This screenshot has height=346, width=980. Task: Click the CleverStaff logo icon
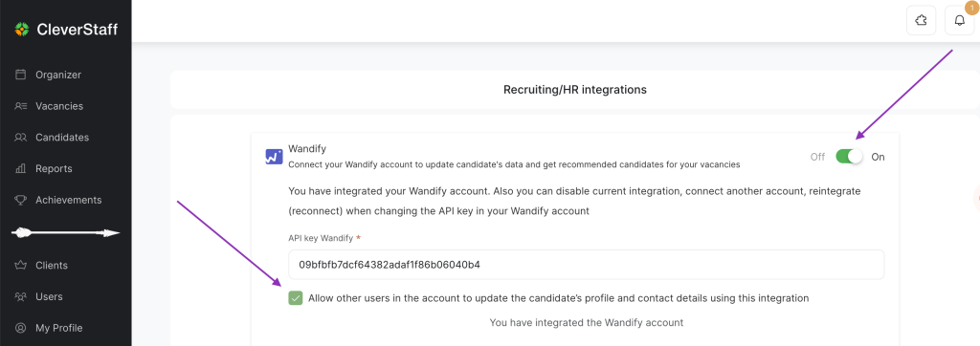click(22, 30)
